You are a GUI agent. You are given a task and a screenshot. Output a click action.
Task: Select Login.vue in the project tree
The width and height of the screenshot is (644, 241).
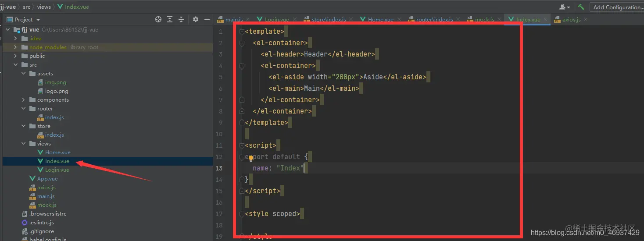click(57, 170)
